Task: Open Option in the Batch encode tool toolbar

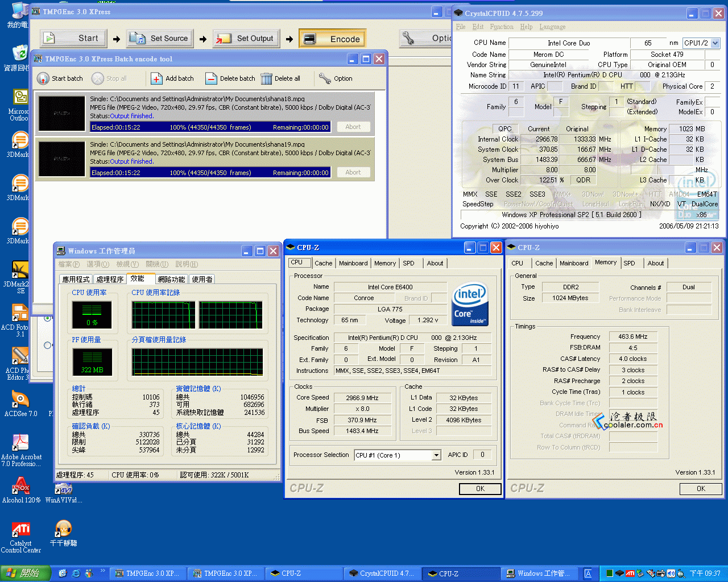Action: click(x=336, y=78)
